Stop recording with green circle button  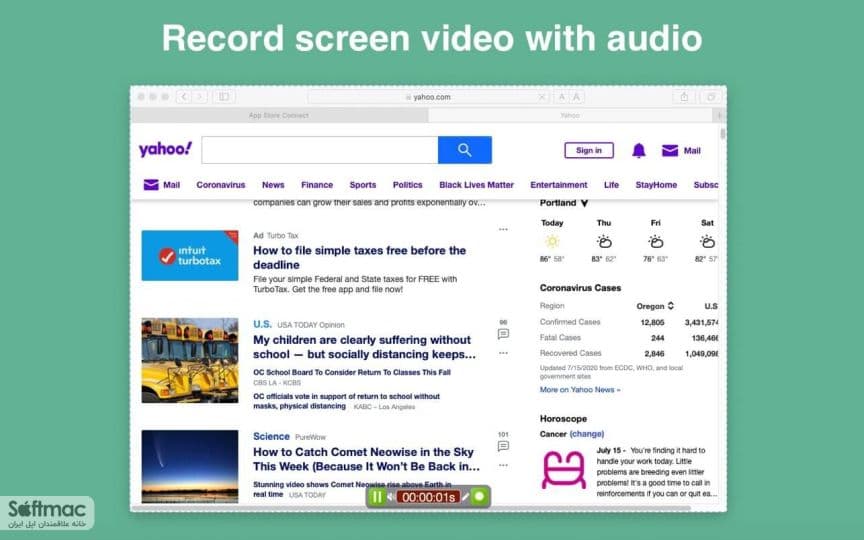click(x=479, y=497)
